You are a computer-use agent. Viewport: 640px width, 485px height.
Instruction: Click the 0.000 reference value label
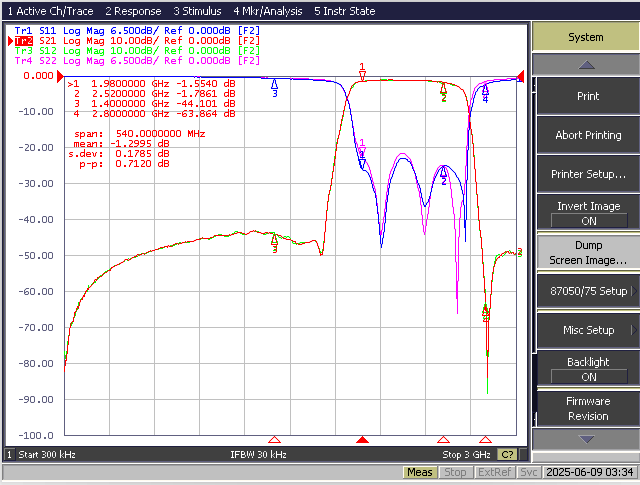click(x=38, y=76)
